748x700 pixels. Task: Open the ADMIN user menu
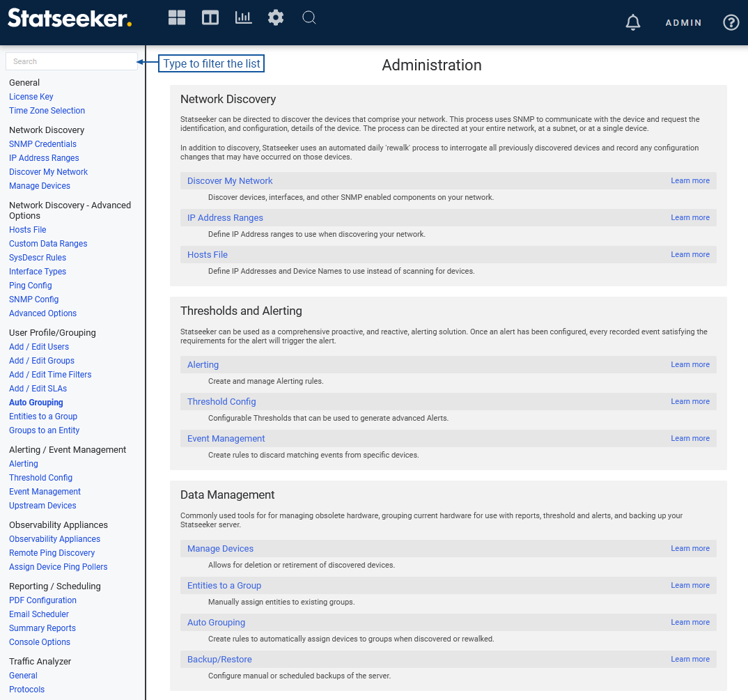point(683,23)
